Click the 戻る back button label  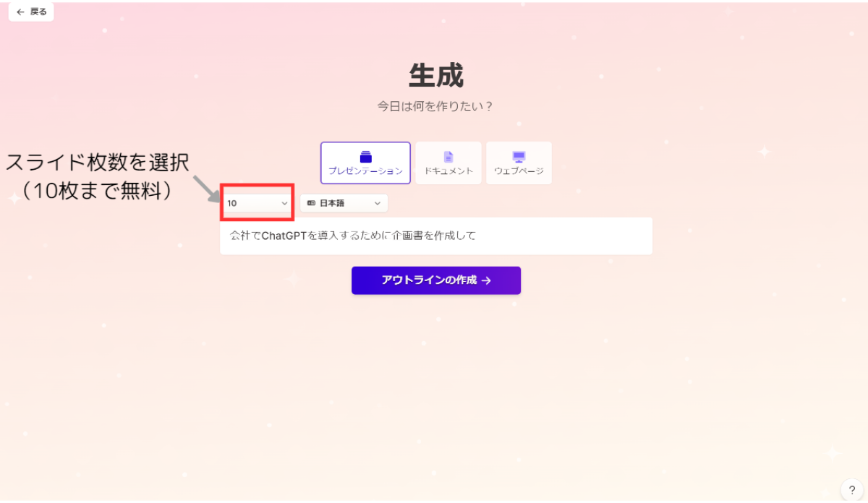[x=38, y=12]
